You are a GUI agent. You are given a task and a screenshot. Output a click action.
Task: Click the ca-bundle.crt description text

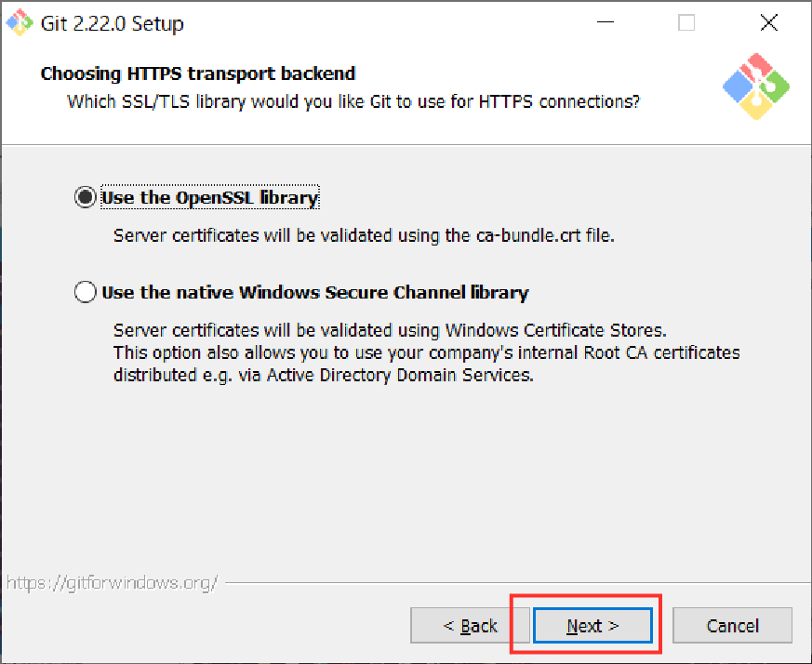point(364,236)
